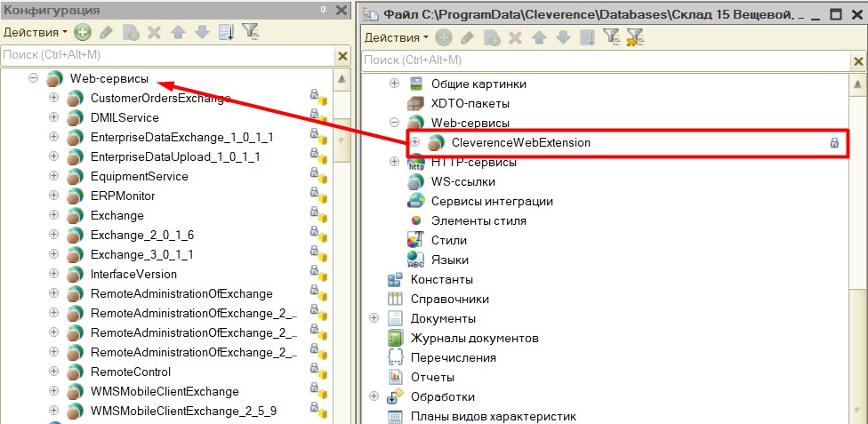Click the sort list icon in Конфигурация toolbar
Screen dimensions: 868x424
click(227, 33)
